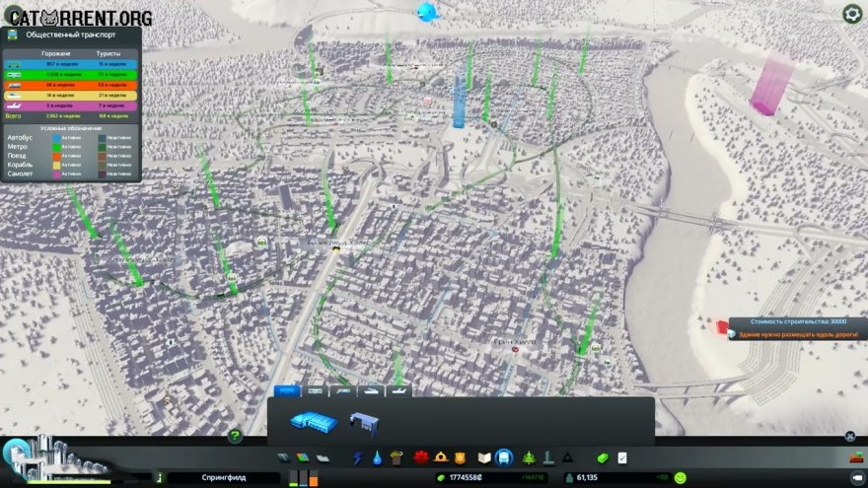Open the red Healthcare menu icon
Image resolution: width=868 pixels, height=488 pixels.
coord(421,457)
